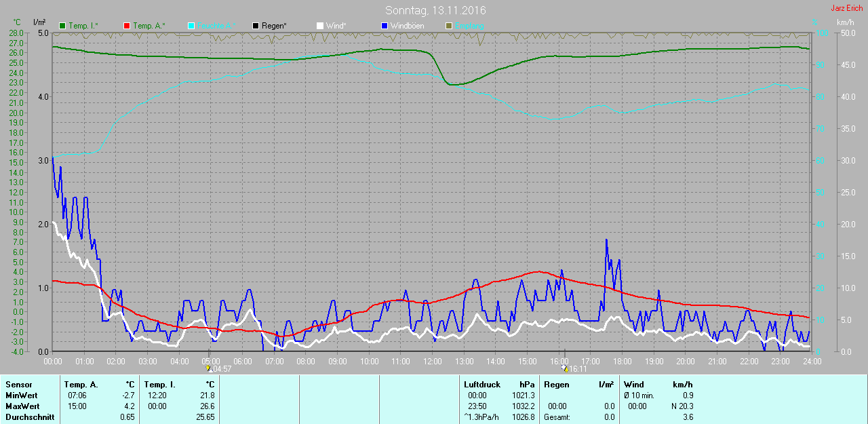Click the 12:00 mark on the time axis
Viewport: 868px width, 424px height.
coord(432,361)
